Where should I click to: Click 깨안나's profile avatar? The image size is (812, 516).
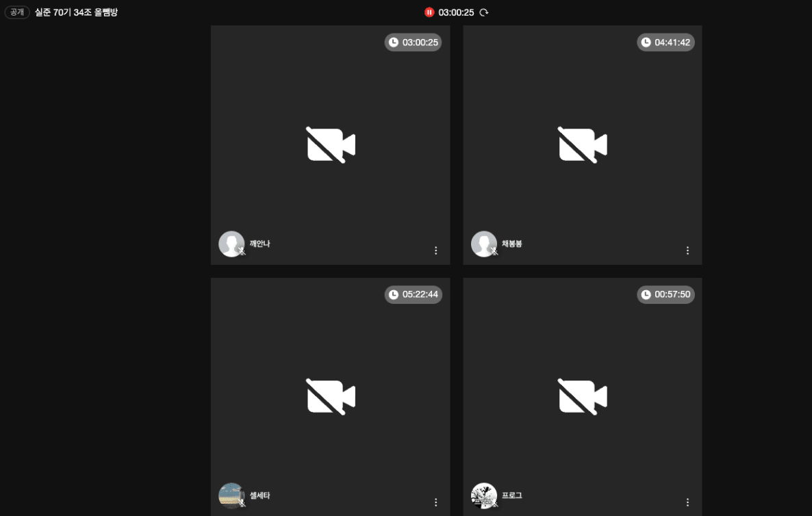click(x=231, y=244)
